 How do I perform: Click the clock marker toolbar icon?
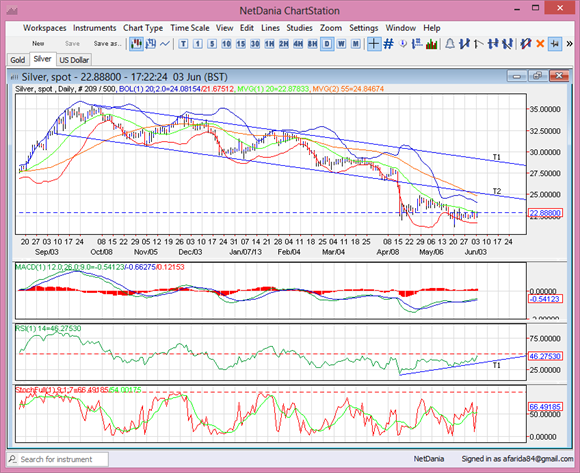403,44
